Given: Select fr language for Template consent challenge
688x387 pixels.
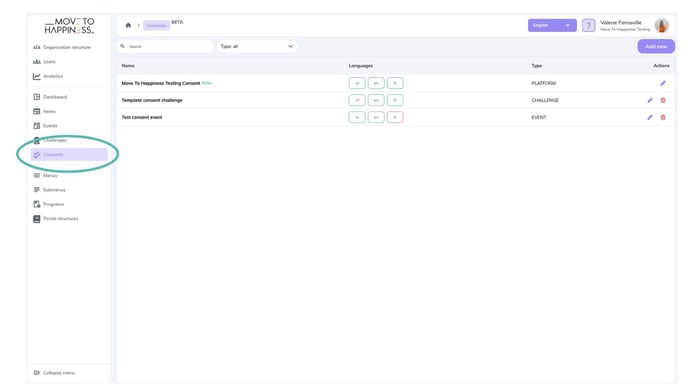Looking at the screenshot, I should (x=395, y=100).
